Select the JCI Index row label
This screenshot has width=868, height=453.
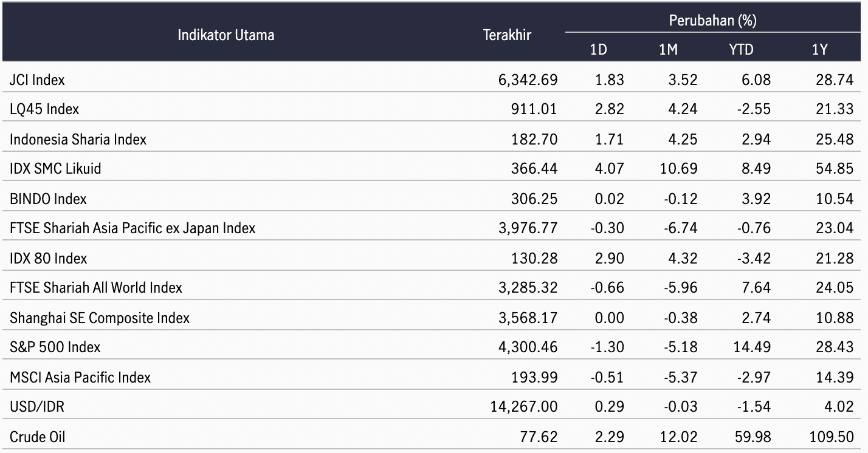[x=37, y=80]
